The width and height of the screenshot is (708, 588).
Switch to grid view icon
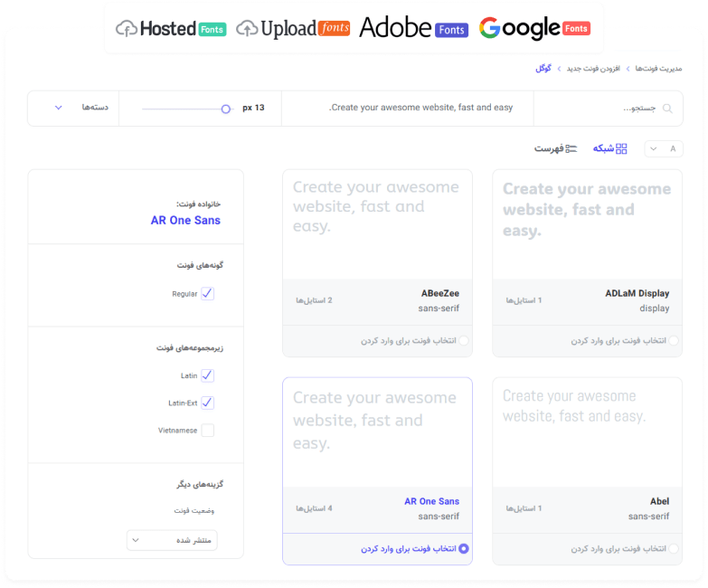[621, 148]
